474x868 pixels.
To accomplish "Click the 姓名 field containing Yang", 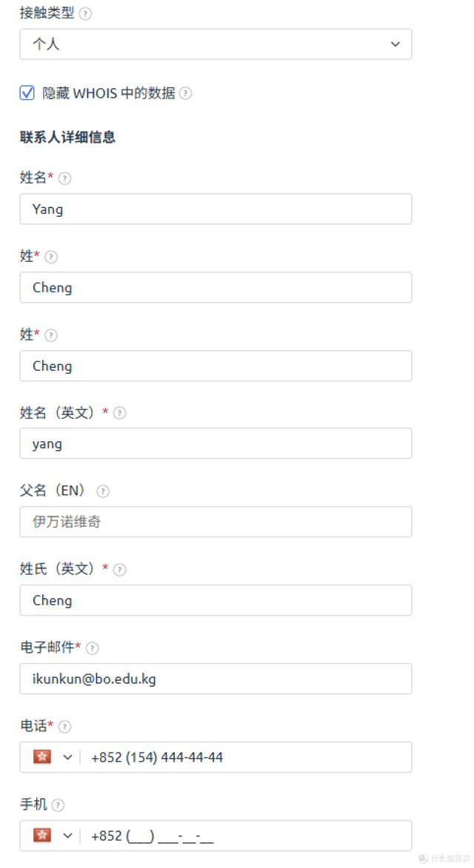I will click(x=216, y=209).
